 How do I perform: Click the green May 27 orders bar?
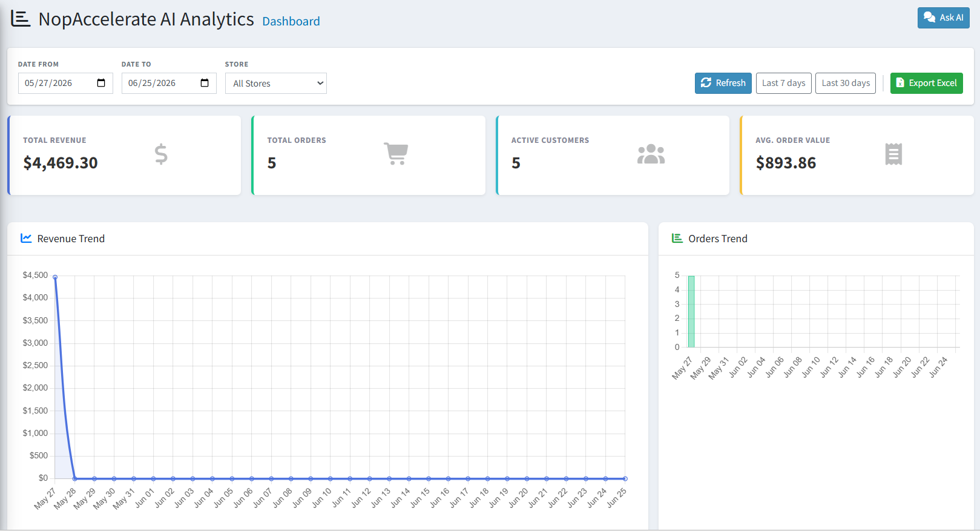click(691, 312)
